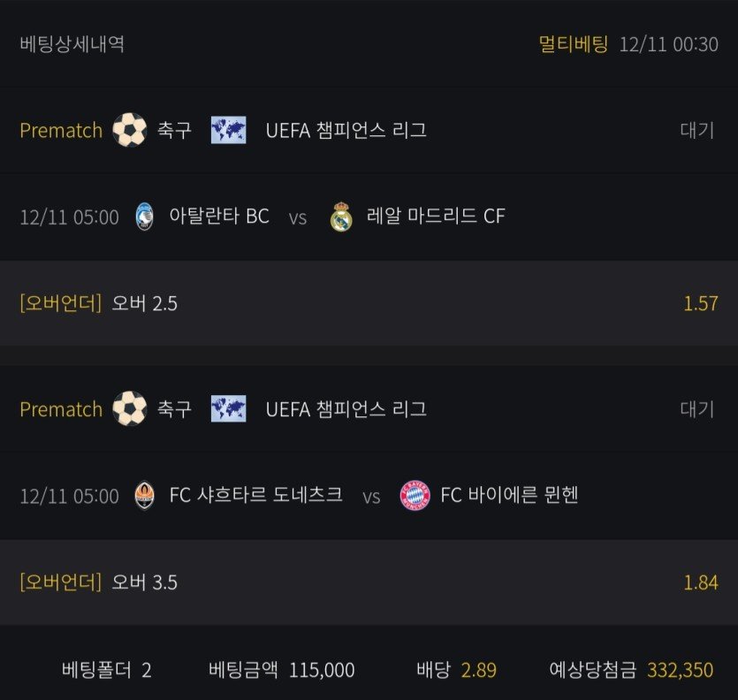
Task: Click the second Prematch label
Action: coord(61,409)
